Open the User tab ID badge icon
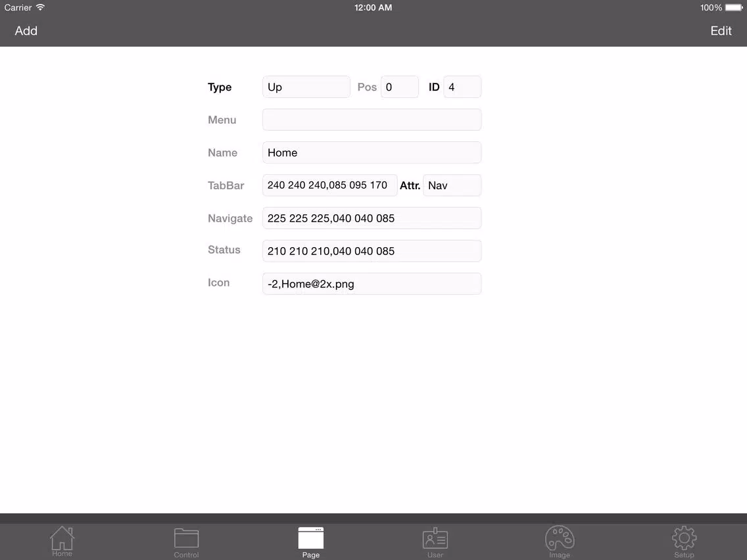Screen dimensions: 747x560 coord(435,538)
